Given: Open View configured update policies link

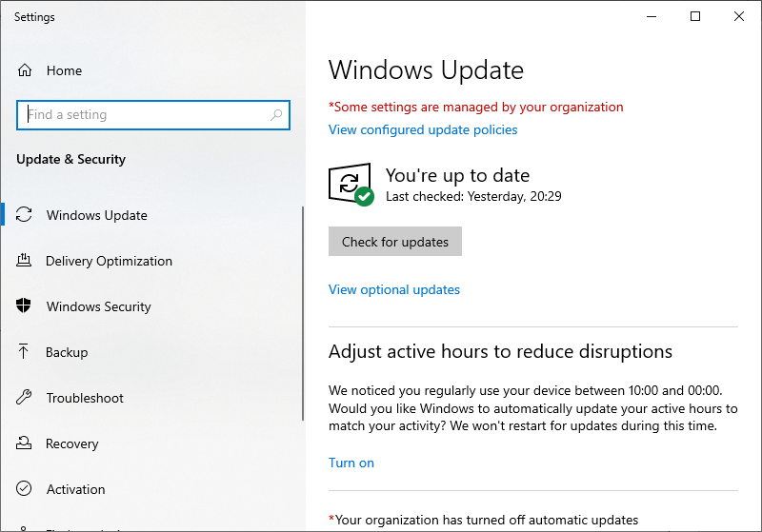Looking at the screenshot, I should (x=423, y=130).
